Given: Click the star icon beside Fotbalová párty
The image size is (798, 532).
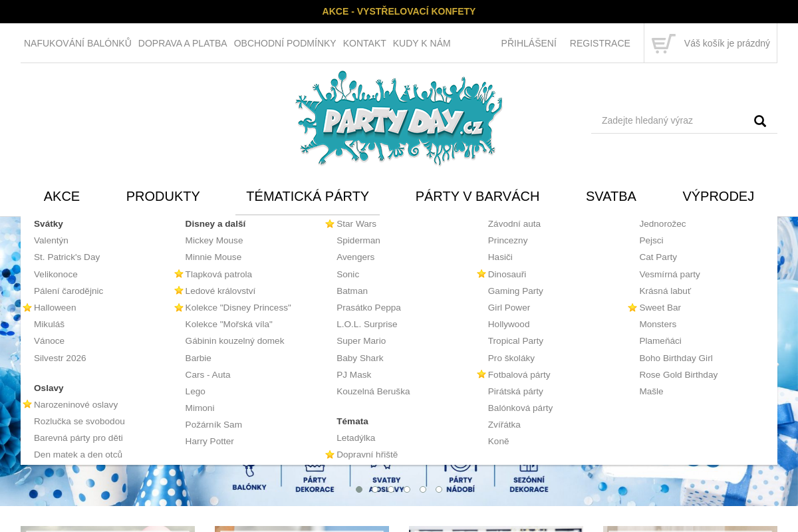Looking at the screenshot, I should pyautogui.click(x=481, y=374).
